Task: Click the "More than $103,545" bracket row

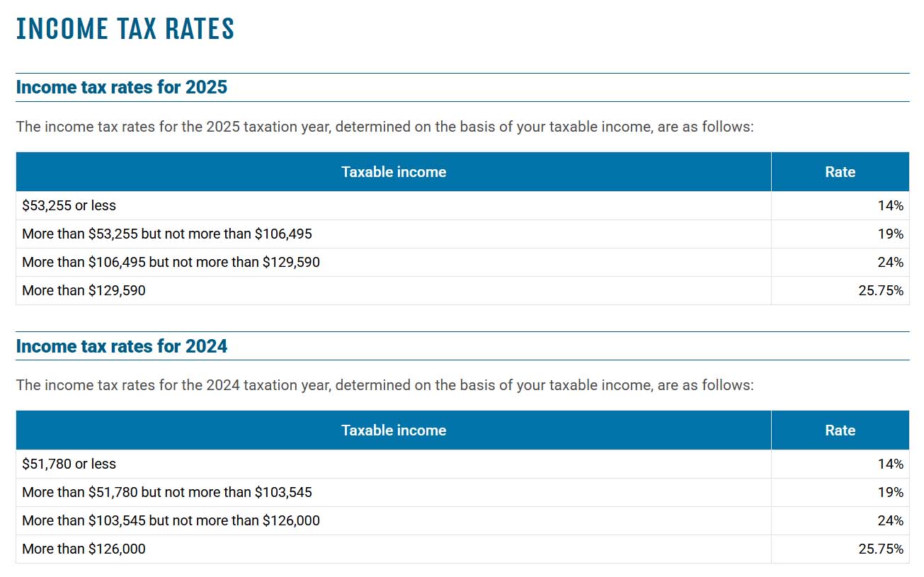Action: point(171,520)
